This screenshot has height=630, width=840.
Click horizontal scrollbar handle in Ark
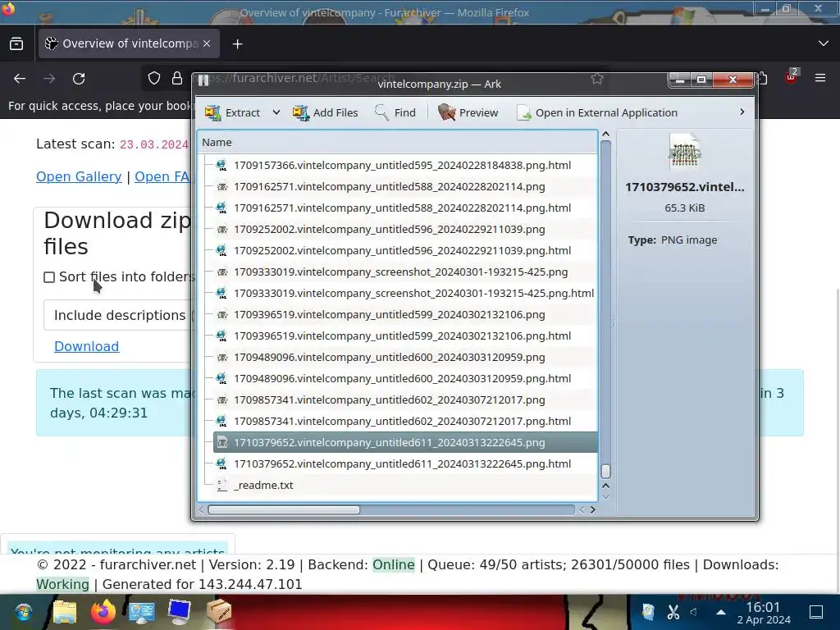[x=284, y=509]
